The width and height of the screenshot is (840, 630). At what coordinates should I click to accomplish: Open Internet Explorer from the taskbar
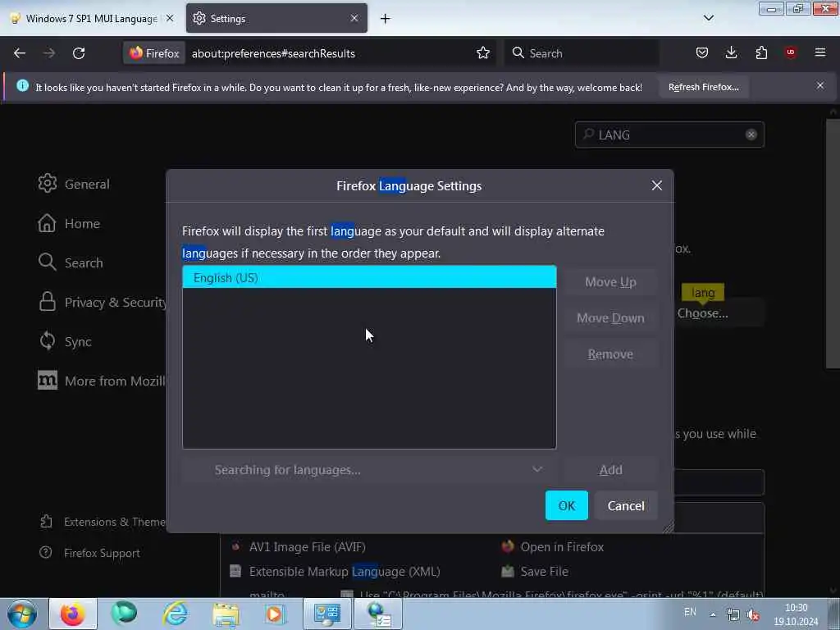pos(176,614)
